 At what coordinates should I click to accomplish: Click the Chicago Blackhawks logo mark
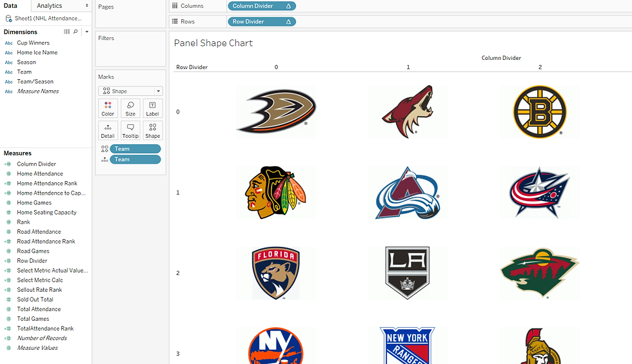coord(276,193)
